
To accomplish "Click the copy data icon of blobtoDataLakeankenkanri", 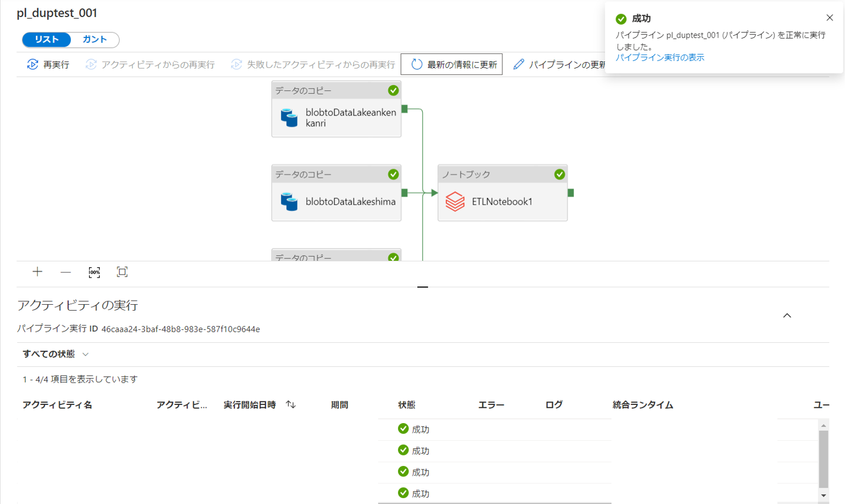I will click(x=289, y=117).
